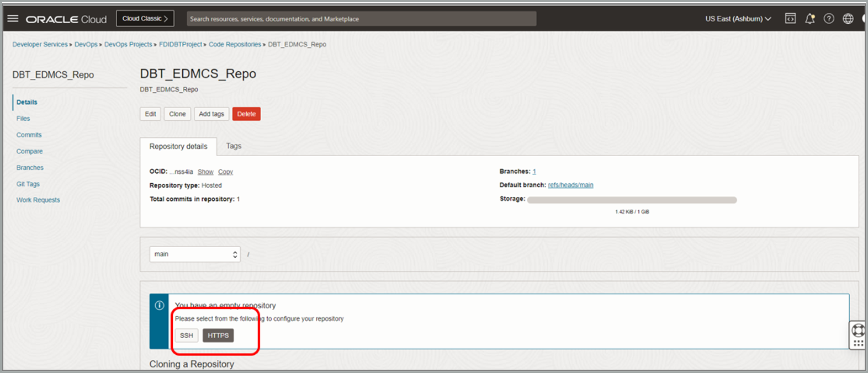Open Git Tags in the sidebar
This screenshot has width=868, height=373.
(x=28, y=184)
